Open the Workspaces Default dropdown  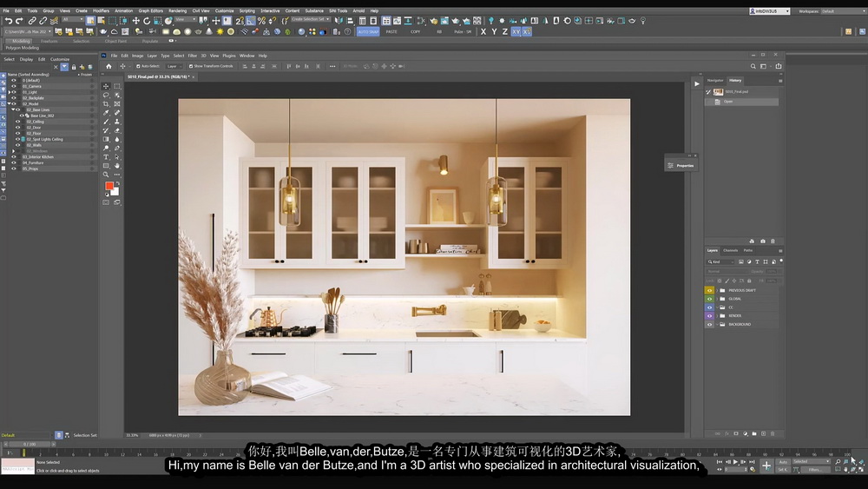click(843, 11)
